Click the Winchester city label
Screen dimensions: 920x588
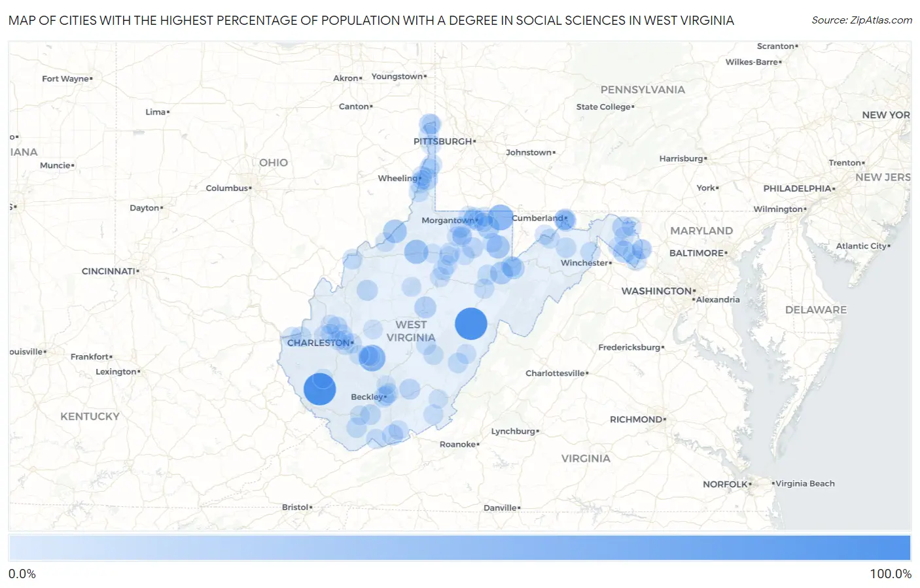point(584,263)
